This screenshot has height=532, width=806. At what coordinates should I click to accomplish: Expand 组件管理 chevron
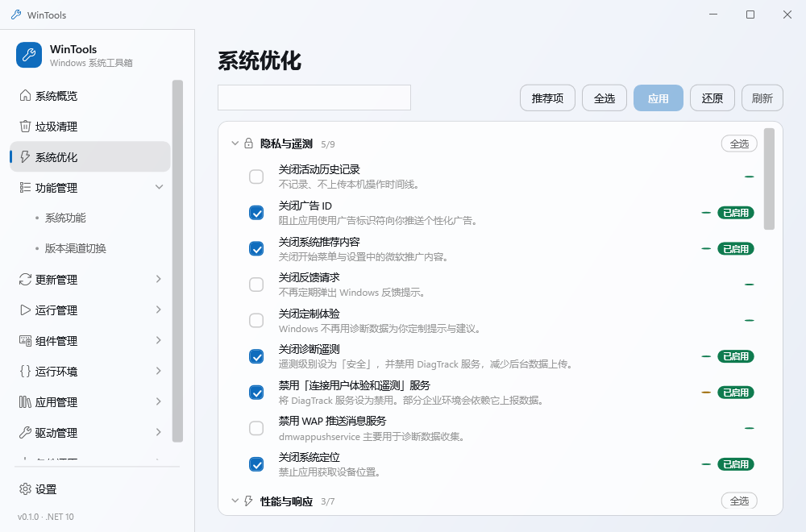pos(159,340)
